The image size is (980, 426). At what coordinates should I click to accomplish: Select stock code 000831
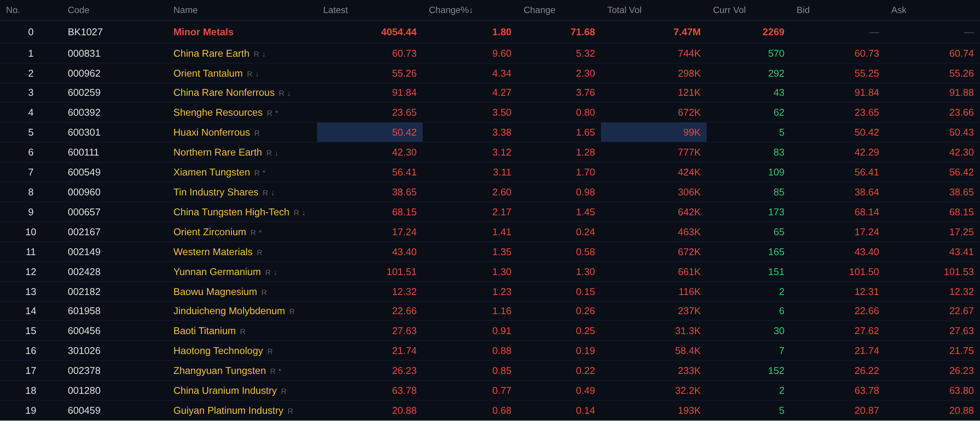pos(84,54)
